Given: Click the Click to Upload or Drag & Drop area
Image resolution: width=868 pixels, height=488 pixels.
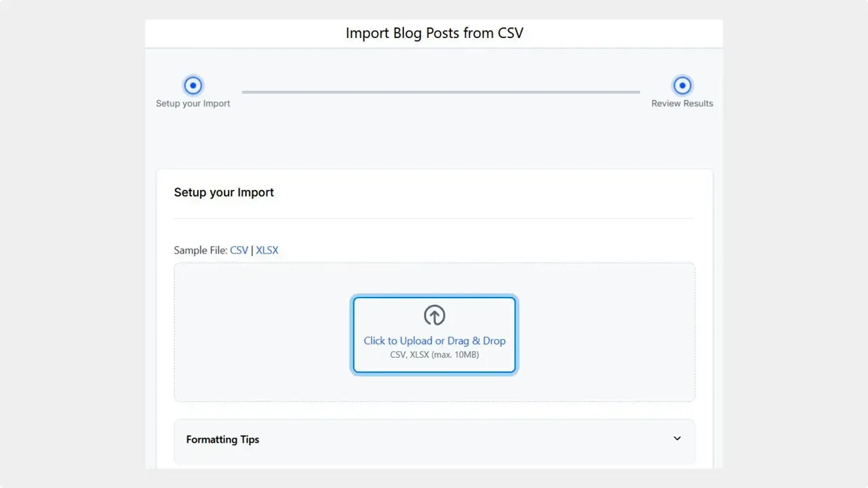Looking at the screenshot, I should pyautogui.click(x=434, y=334).
